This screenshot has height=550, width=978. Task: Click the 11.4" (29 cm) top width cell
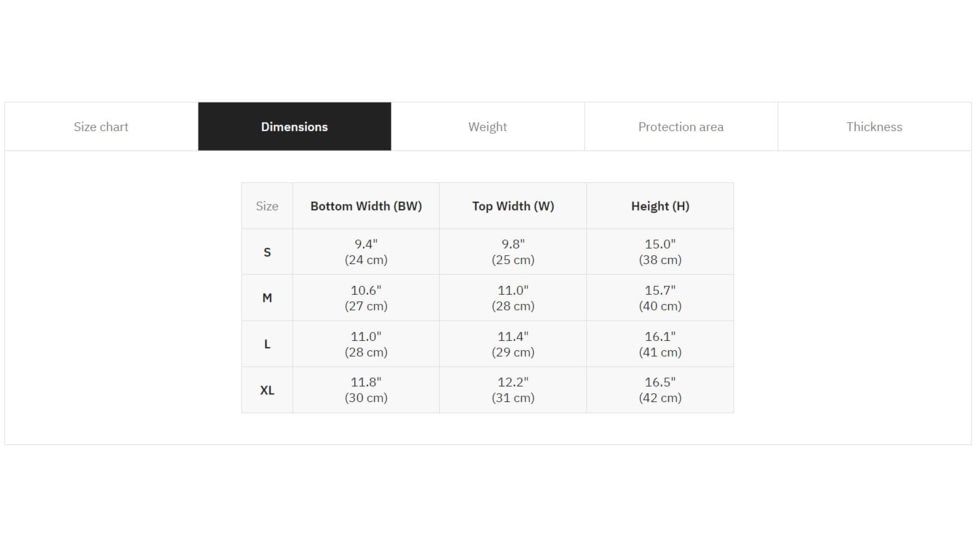(x=513, y=344)
